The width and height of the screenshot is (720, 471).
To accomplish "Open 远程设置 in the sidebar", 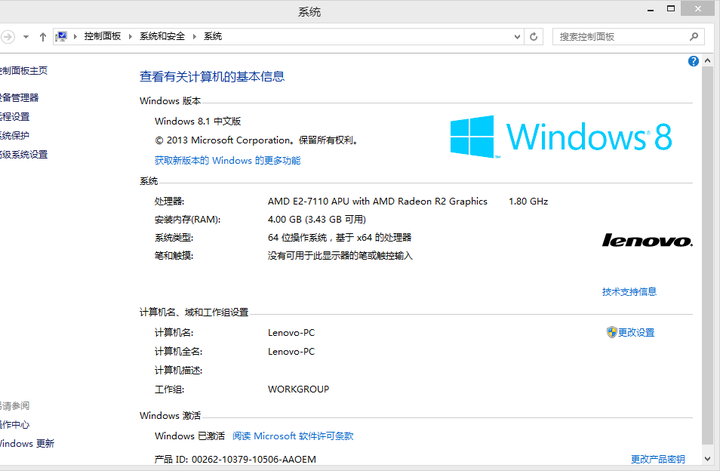I will coord(14,117).
